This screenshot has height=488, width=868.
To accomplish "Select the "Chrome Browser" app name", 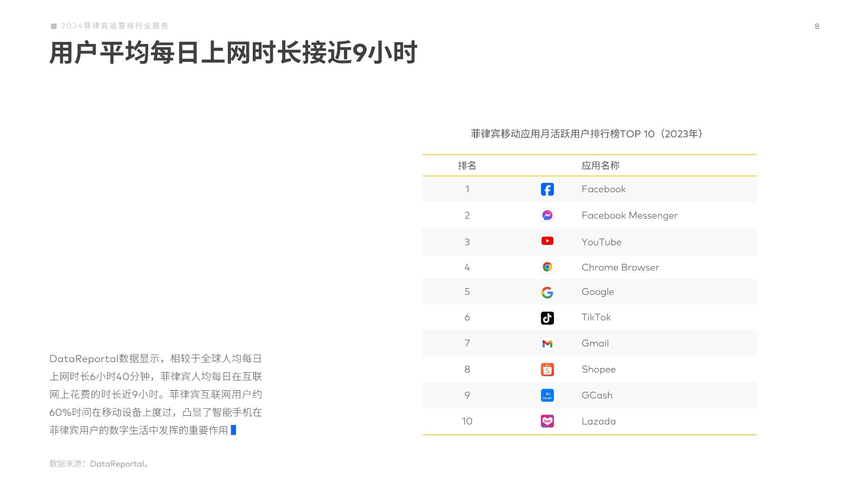I will 620,267.
